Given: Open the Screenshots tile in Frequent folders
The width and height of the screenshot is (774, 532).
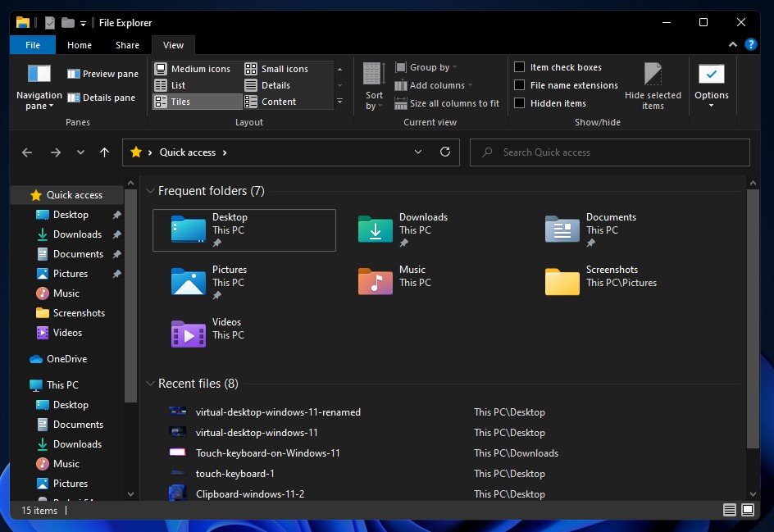Looking at the screenshot, I should coord(618,282).
